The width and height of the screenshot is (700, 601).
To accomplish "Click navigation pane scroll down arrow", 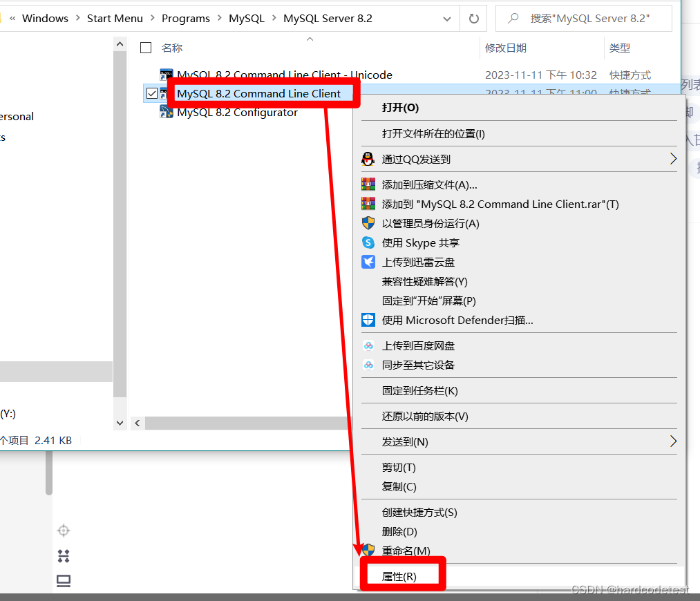I will (120, 423).
